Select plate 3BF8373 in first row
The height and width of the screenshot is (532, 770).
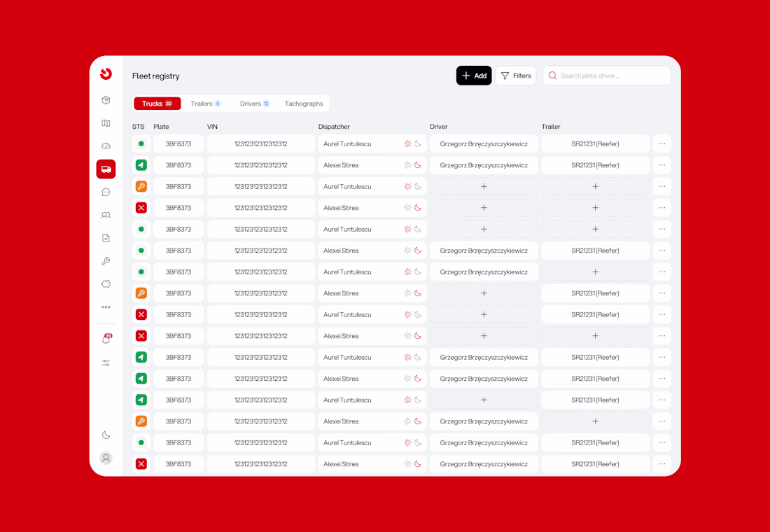[178, 144]
